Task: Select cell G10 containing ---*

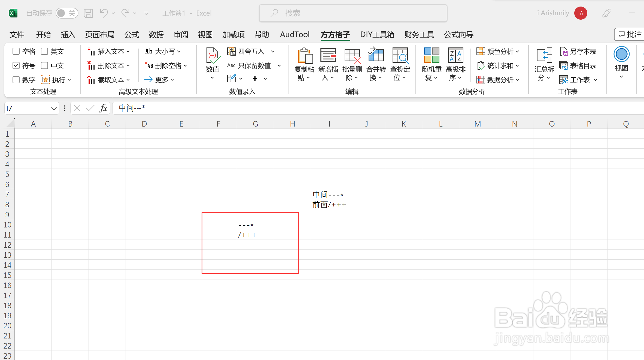Action: click(255, 225)
